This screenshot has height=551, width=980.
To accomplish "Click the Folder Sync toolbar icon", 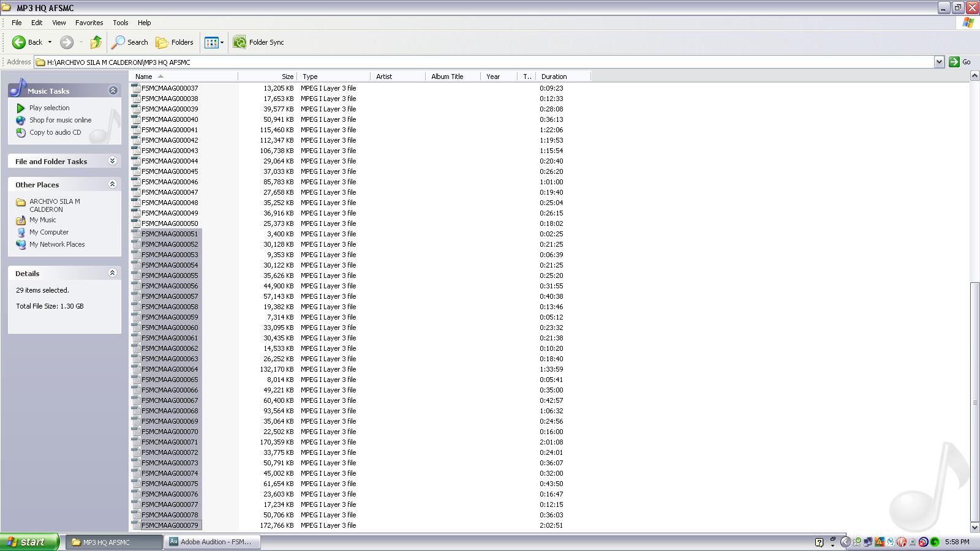I will click(x=239, y=42).
